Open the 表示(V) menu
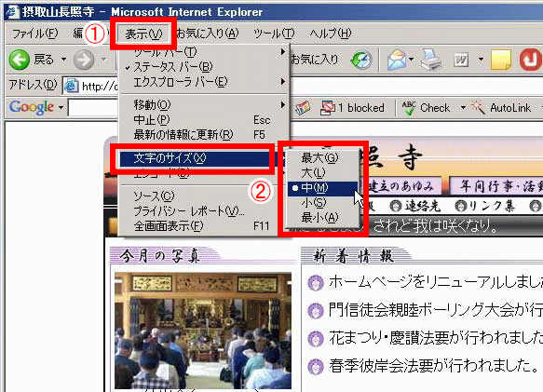The height and width of the screenshot is (392, 543). [143, 34]
